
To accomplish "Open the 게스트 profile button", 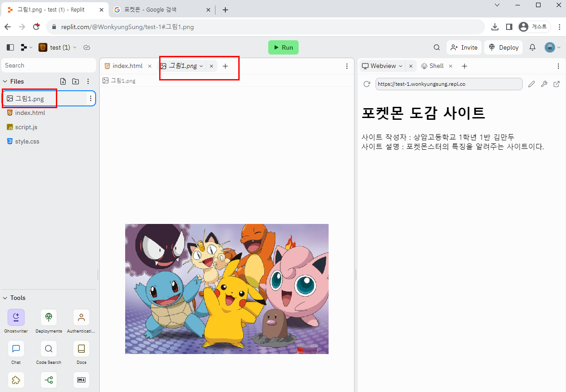I will coord(534,27).
